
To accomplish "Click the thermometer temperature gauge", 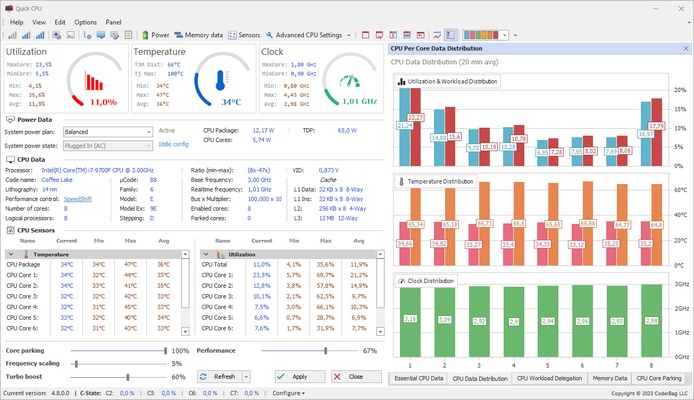I will coord(223,83).
